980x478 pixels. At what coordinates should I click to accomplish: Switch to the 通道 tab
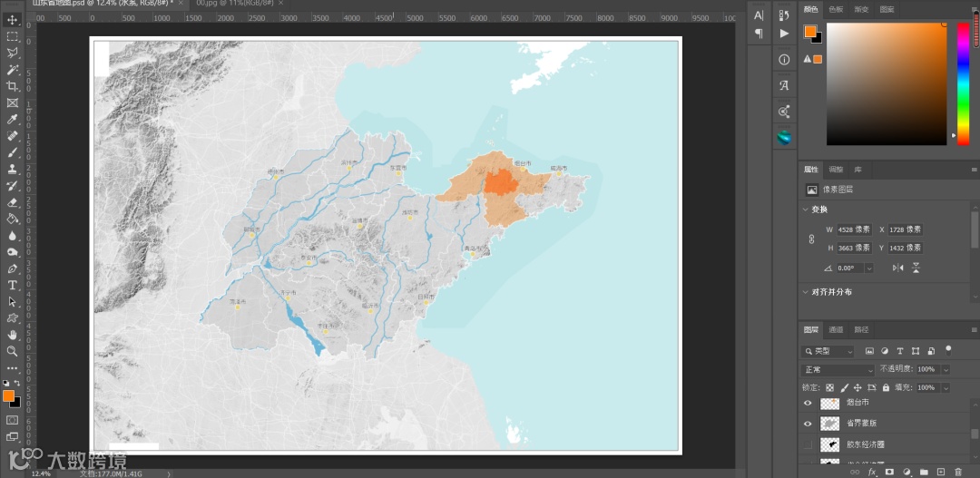836,329
